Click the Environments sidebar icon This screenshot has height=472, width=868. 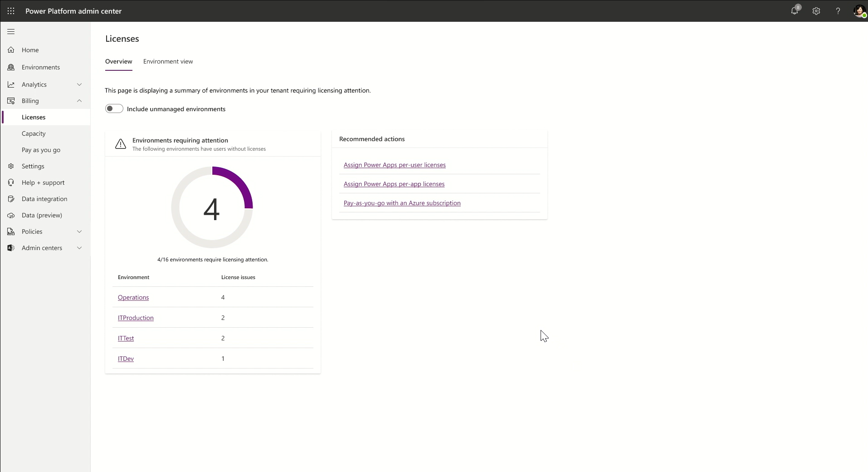coord(11,67)
